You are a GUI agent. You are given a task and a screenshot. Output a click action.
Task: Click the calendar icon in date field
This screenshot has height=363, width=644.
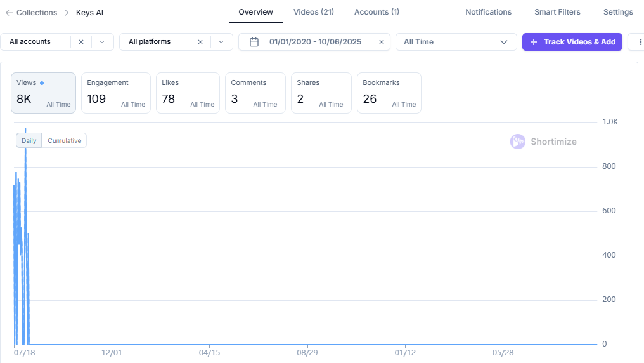click(254, 42)
